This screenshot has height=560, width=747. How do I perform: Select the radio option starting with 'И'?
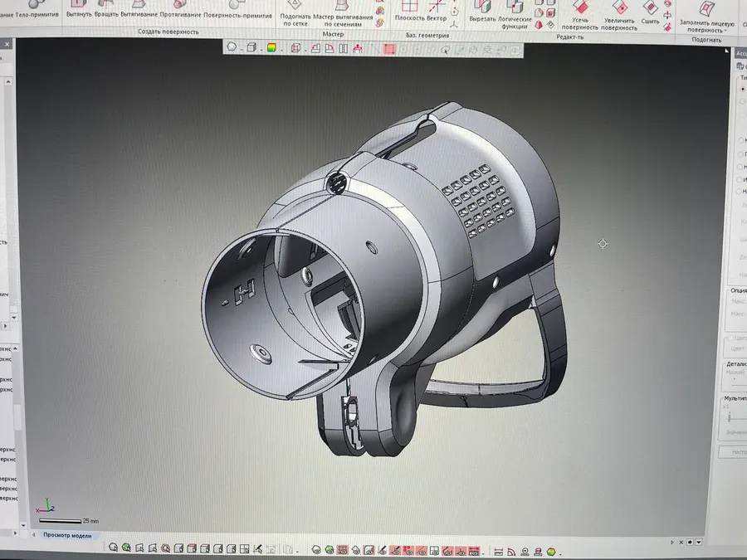pos(741,179)
